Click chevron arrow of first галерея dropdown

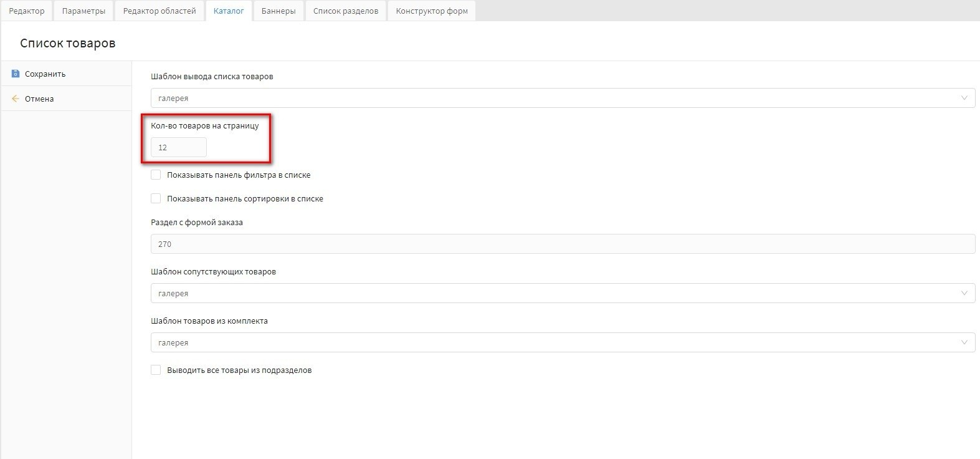(964, 98)
